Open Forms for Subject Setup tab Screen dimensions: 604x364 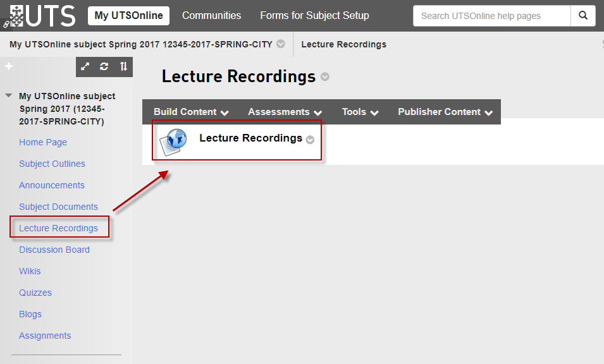[x=314, y=16]
